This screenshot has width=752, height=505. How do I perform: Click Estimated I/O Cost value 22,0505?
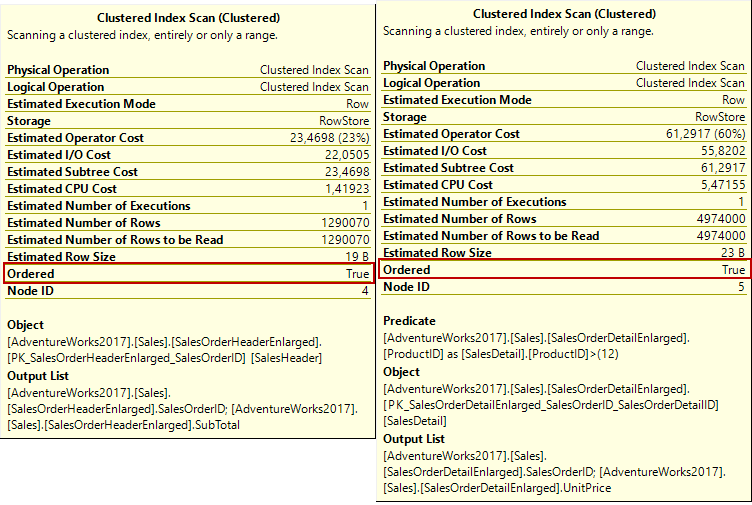(x=347, y=155)
